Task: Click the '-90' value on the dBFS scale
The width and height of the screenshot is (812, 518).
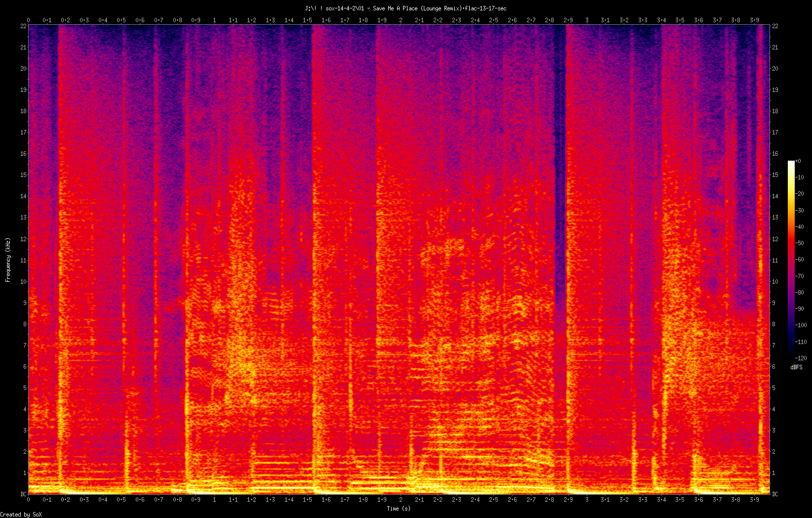Action: click(x=800, y=309)
